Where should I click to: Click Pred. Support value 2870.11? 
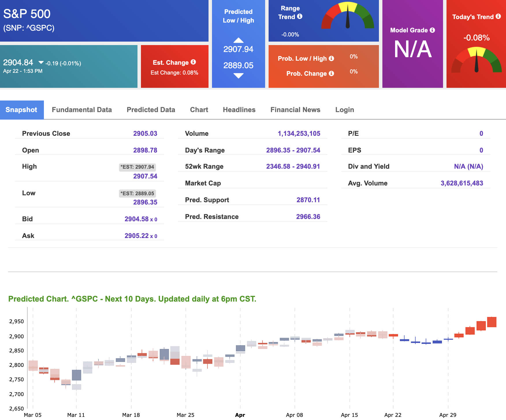click(x=308, y=200)
